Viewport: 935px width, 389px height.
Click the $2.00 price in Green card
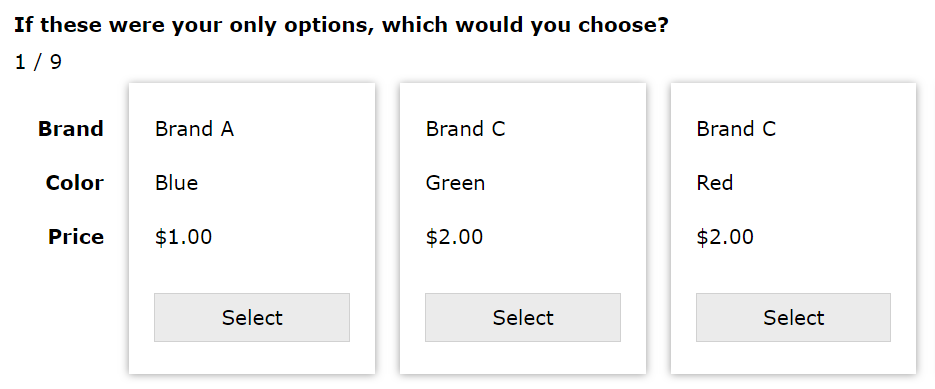[454, 237]
